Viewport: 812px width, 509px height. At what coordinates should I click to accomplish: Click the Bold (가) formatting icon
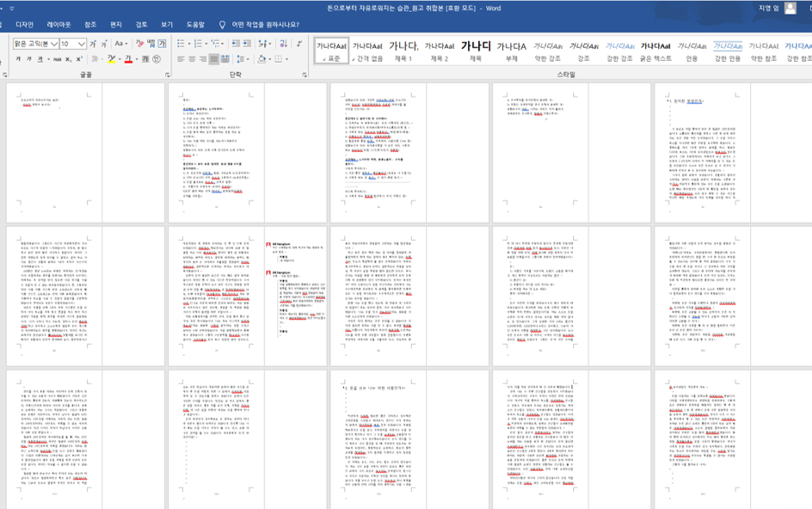pyautogui.click(x=18, y=59)
